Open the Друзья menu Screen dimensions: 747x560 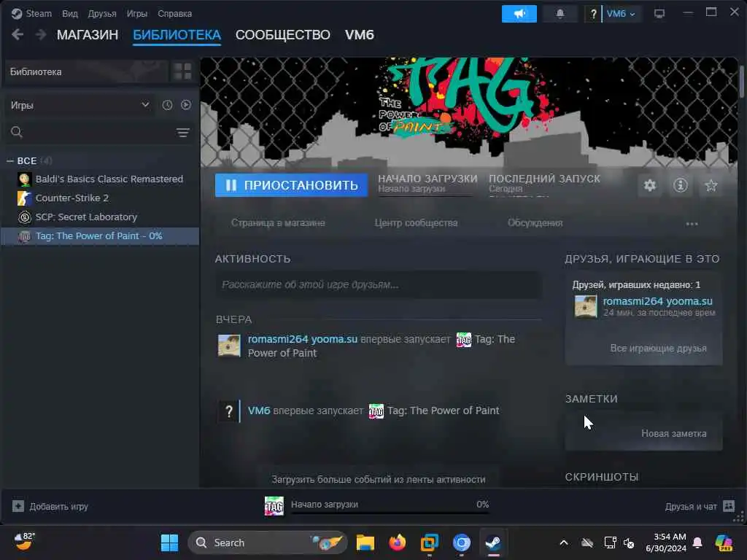[x=102, y=13]
